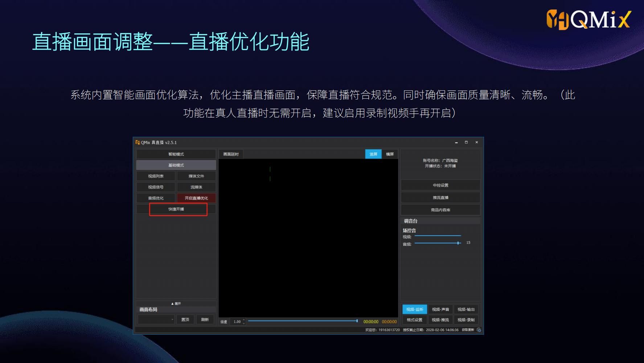Toggle 开启直播优化 live optimization
644x363 pixels.
pyautogui.click(x=196, y=198)
